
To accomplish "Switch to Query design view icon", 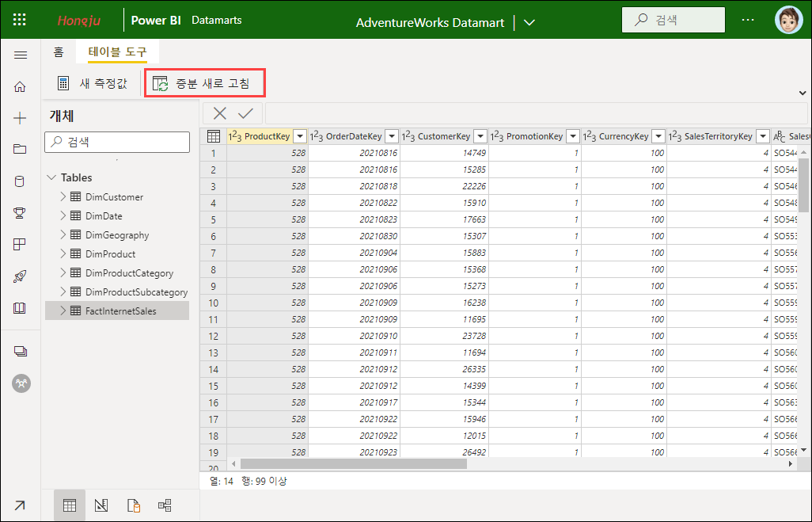I will pos(101,505).
